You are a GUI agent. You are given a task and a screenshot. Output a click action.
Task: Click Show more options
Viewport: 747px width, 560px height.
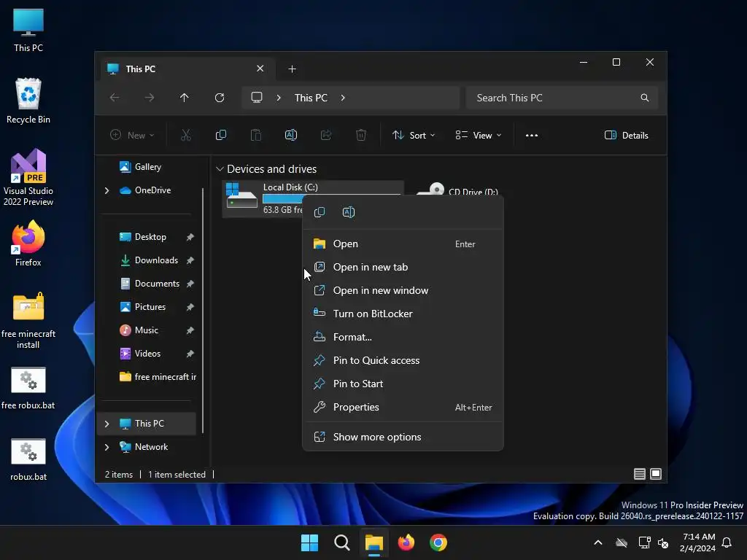403,437
